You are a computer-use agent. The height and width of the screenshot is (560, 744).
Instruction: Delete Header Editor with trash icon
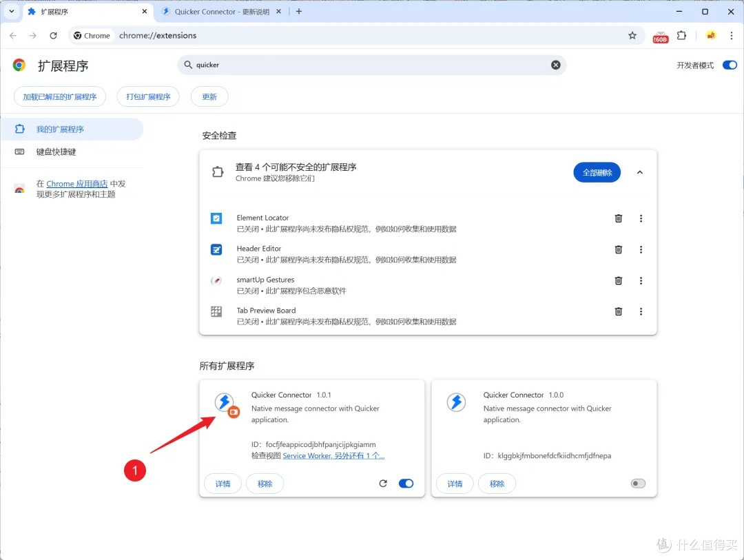(x=618, y=249)
